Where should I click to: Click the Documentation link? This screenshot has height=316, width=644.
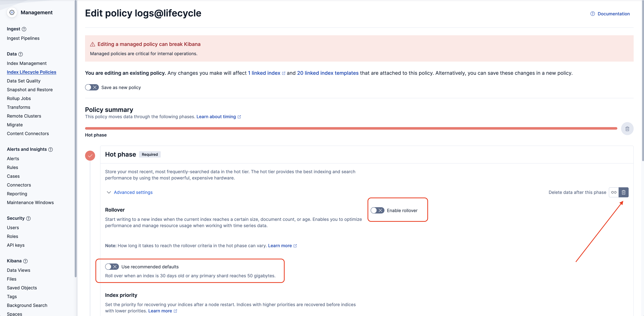[x=614, y=14]
